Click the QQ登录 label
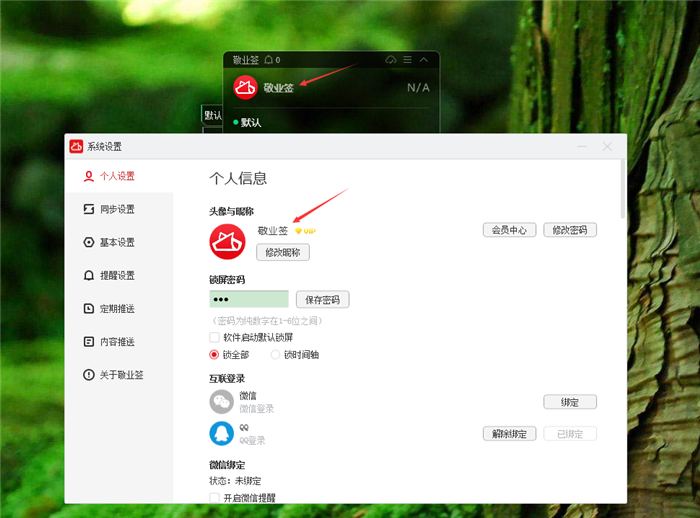This screenshot has width=700, height=518. tap(252, 440)
